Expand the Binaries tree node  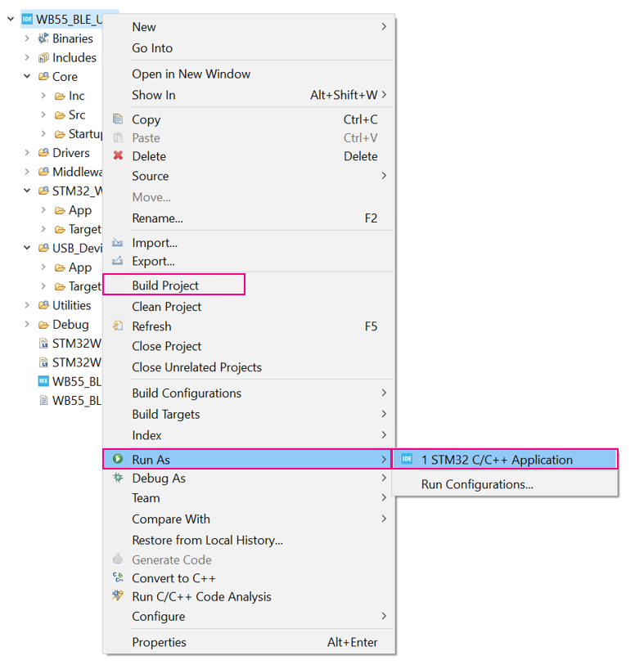click(x=27, y=38)
